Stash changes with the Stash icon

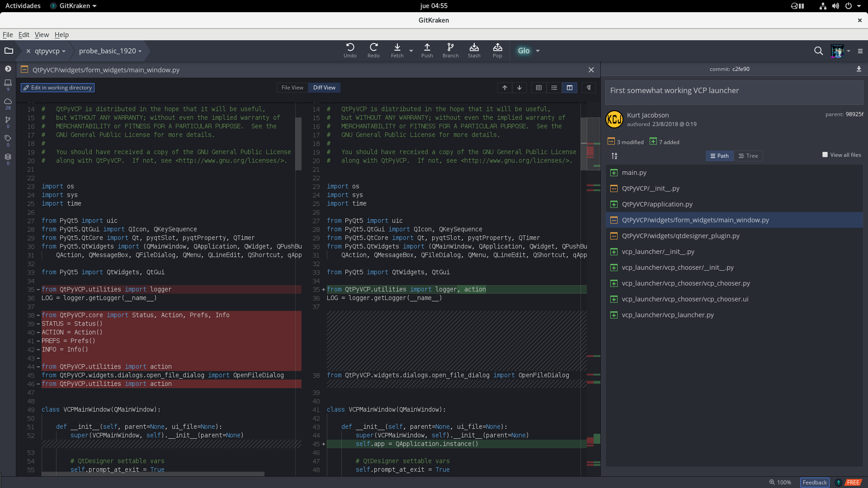click(474, 51)
